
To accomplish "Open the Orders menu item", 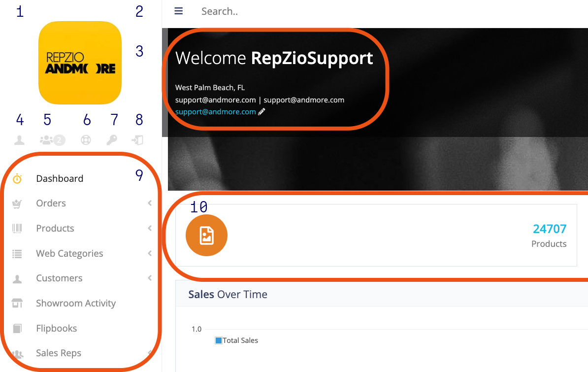I will point(51,203).
